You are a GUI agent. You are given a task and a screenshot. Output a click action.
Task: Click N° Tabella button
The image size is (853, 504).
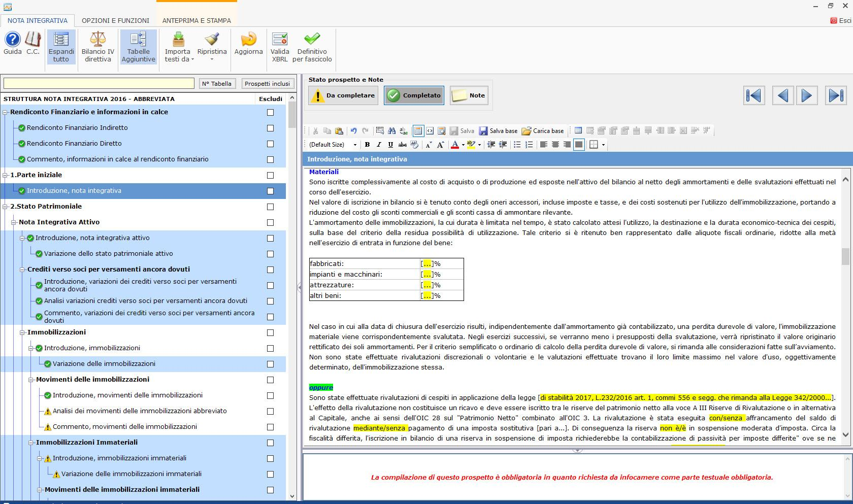[x=216, y=84]
